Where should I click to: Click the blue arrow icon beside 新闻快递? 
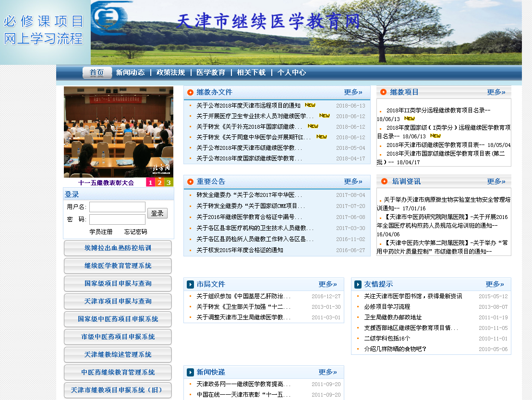coord(190,372)
